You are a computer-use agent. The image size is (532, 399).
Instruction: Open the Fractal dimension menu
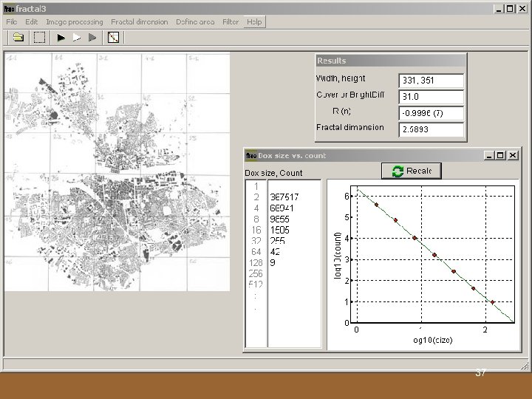point(140,22)
